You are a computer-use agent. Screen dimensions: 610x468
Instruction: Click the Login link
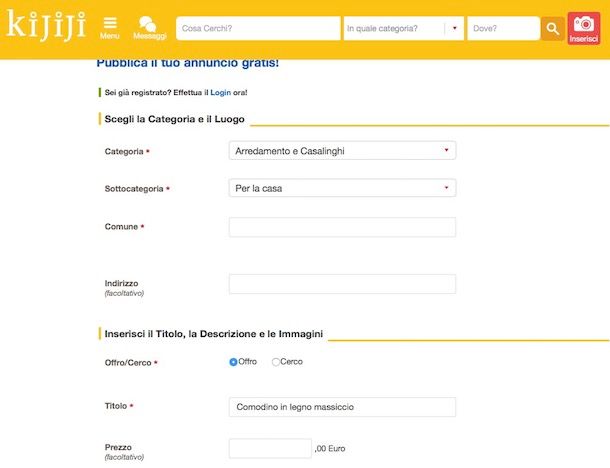point(221,93)
